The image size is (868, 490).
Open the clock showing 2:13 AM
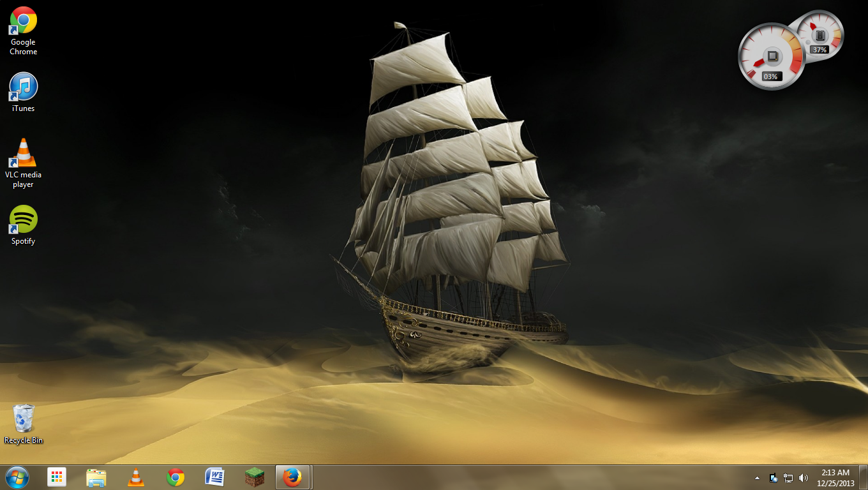pos(835,478)
